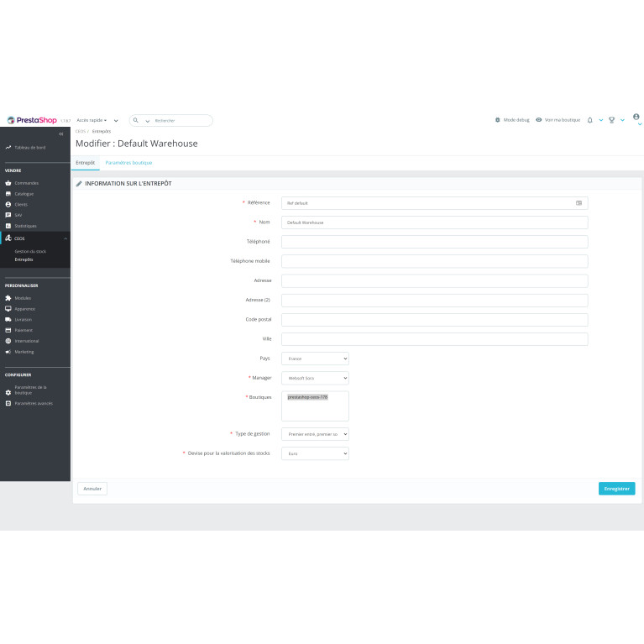Open notifications via the bell icon
Viewport: 644px width, 644px height.
click(x=590, y=120)
